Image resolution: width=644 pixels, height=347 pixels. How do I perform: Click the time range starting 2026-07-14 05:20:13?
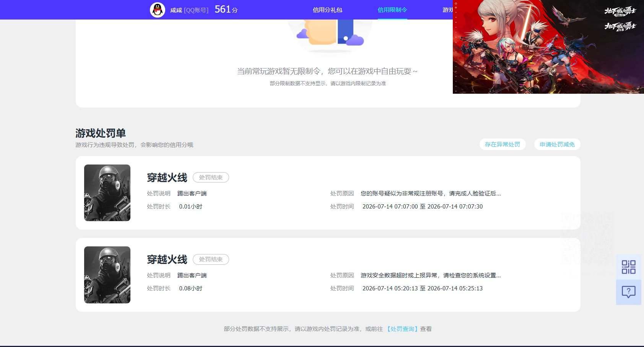pos(423,288)
